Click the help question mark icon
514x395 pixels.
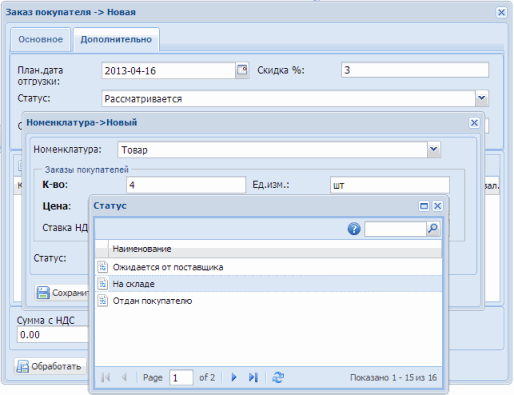tap(354, 229)
